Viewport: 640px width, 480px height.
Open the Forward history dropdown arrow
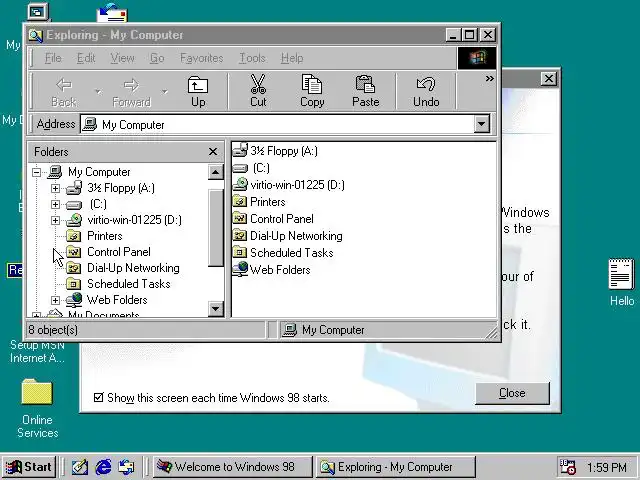click(164, 91)
